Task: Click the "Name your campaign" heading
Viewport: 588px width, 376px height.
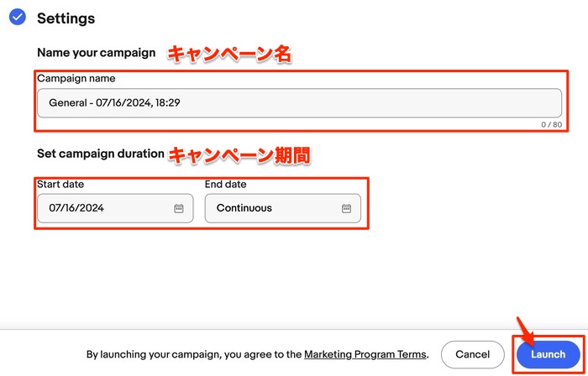Action: pos(96,53)
